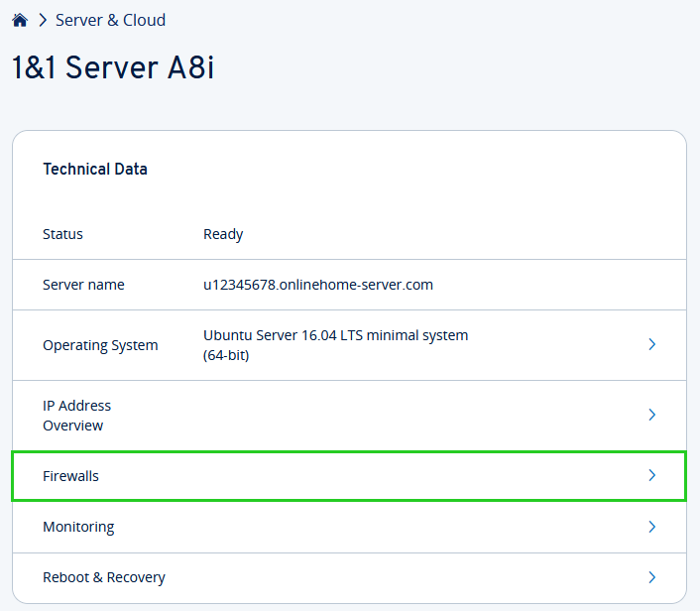Click the 1&1 Server A8i page title
This screenshot has height=611, width=700.
click(x=113, y=68)
